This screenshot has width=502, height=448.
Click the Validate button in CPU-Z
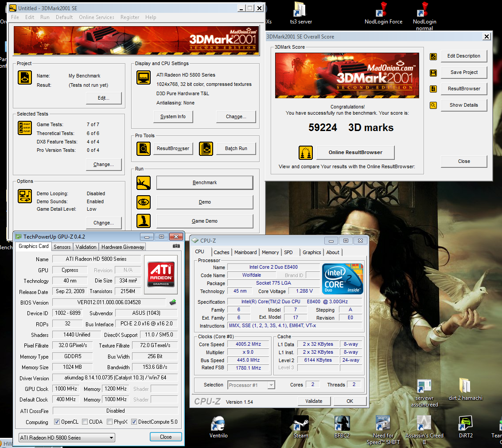pos(314,401)
